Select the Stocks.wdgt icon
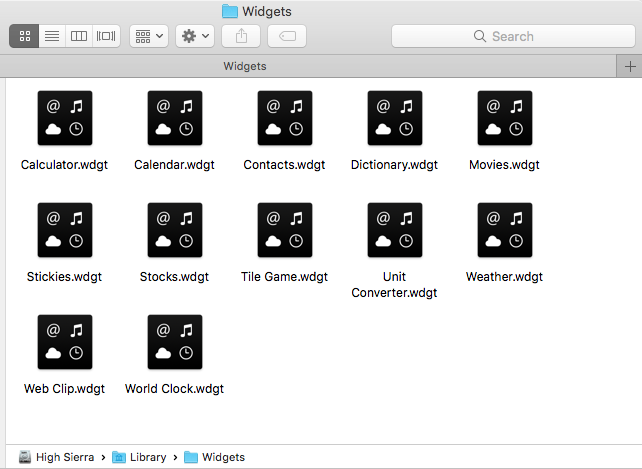Image resolution: width=642 pixels, height=469 pixels. coord(175,230)
